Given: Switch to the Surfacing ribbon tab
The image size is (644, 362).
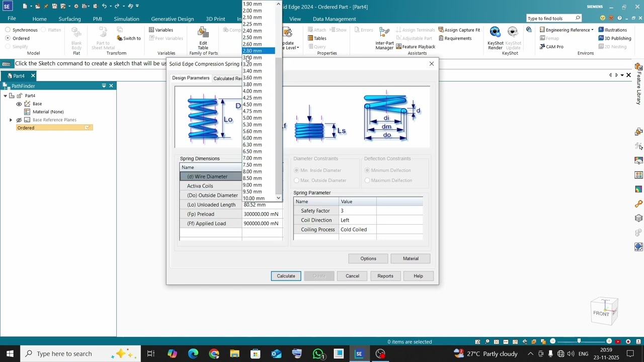Looking at the screenshot, I should 69,19.
